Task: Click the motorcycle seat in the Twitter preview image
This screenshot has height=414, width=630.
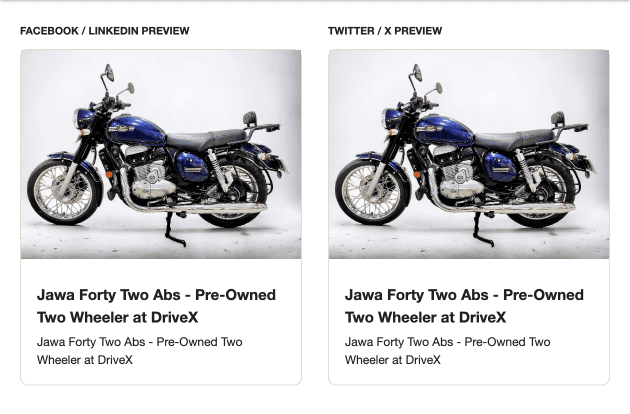Action: (x=515, y=139)
